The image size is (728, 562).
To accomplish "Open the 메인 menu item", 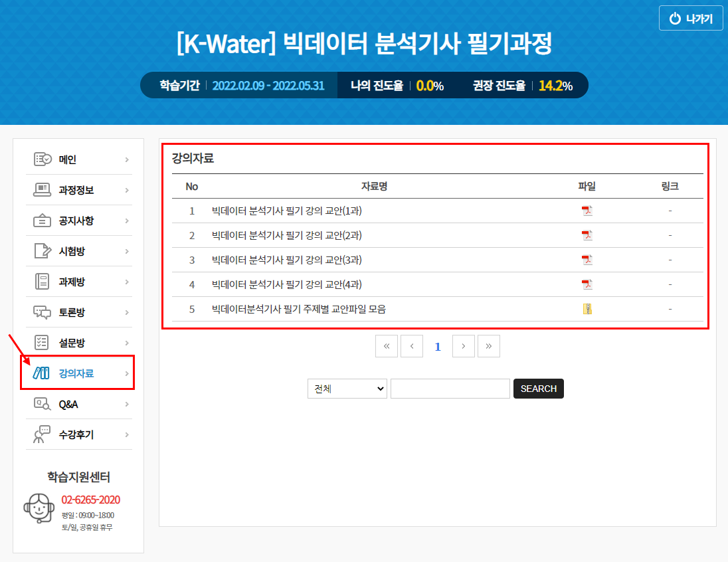I will [x=79, y=159].
